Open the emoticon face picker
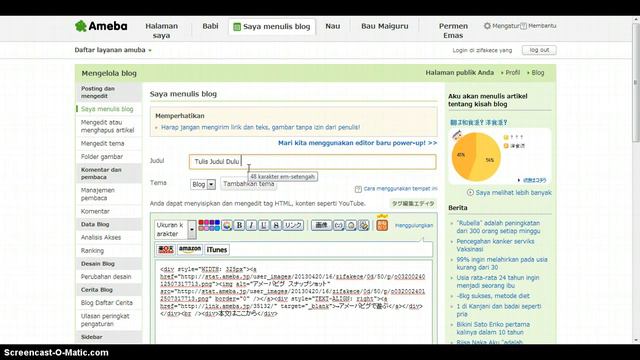 tap(339, 225)
